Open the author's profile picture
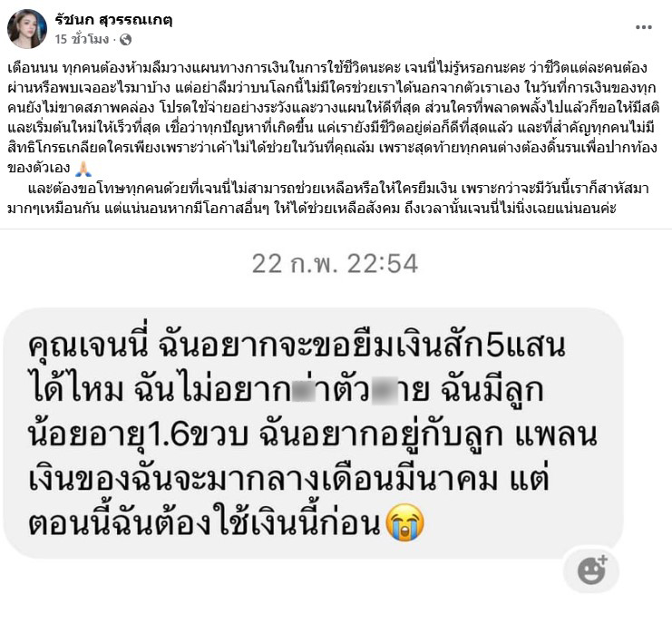The image size is (672, 634). coord(27,29)
